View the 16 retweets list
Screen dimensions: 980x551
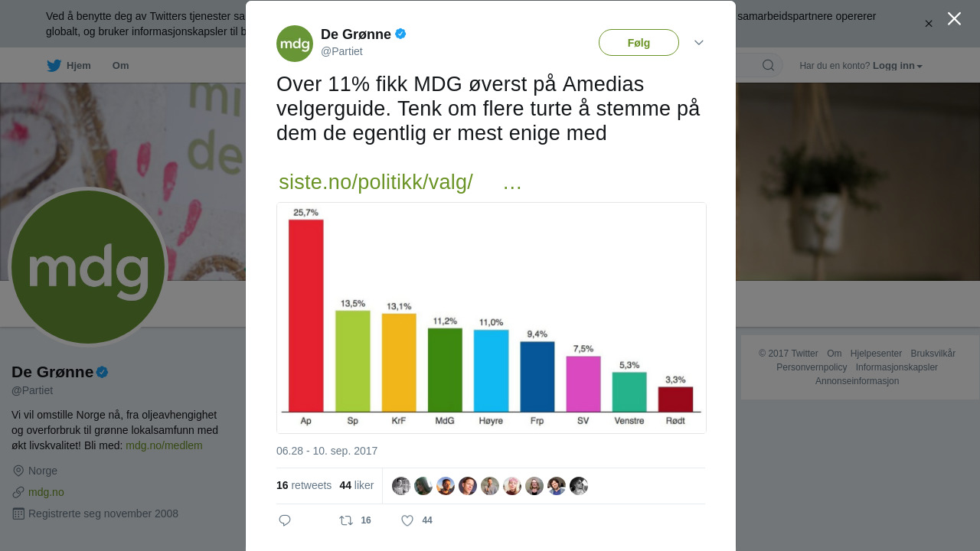[304, 485]
